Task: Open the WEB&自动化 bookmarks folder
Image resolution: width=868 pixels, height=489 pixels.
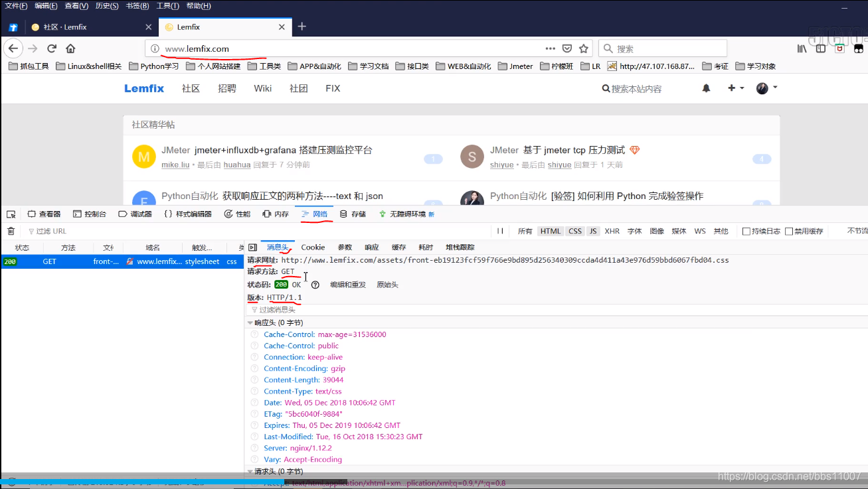Action: point(464,66)
